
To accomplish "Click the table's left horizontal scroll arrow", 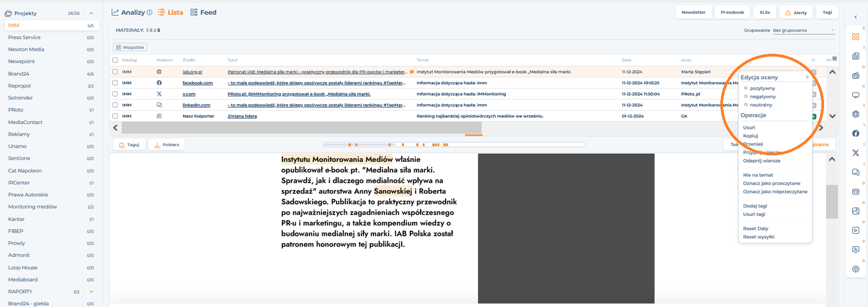I will 116,128.
